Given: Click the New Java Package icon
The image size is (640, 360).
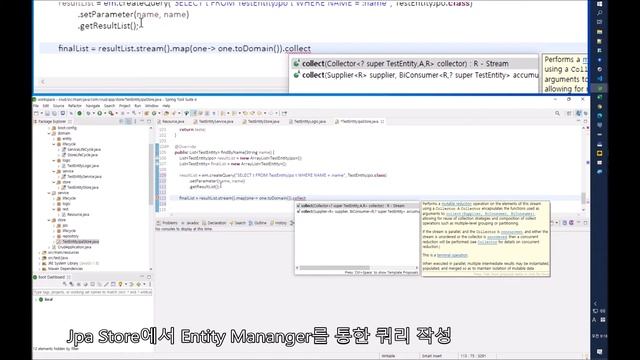Looking at the screenshot, I should (x=147, y=113).
